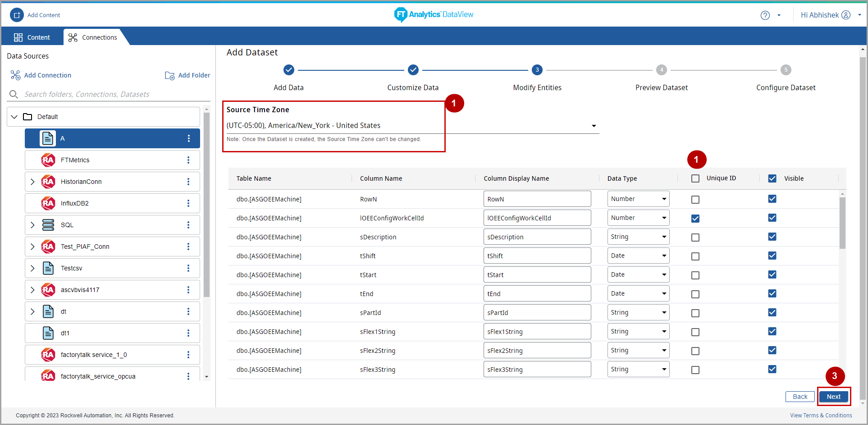
Task: Open the help question mark icon
Action: click(765, 15)
